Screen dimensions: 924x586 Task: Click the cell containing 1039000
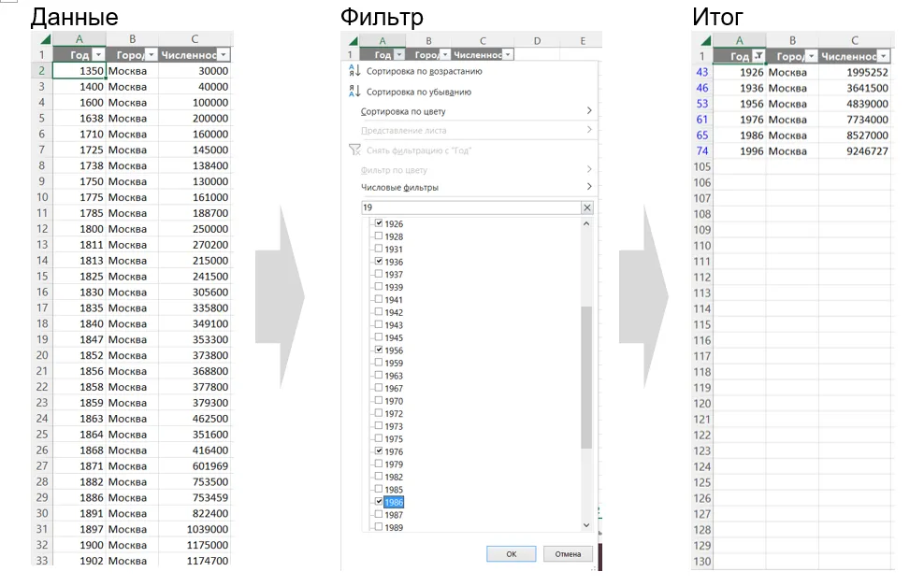pyautogui.click(x=195, y=529)
